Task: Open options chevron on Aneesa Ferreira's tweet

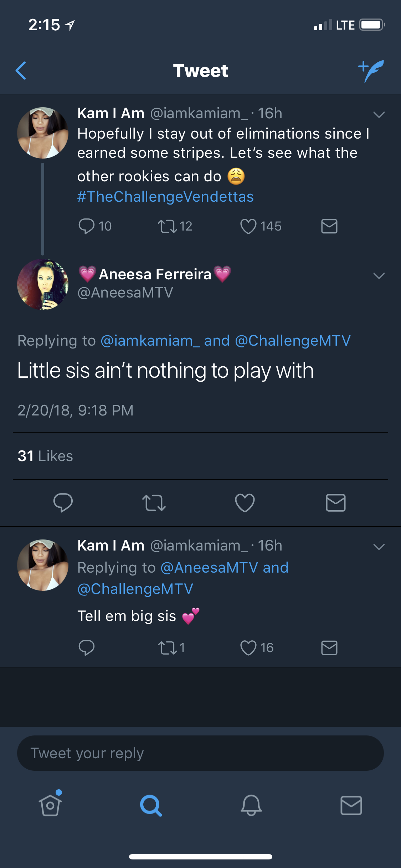Action: coord(379,275)
